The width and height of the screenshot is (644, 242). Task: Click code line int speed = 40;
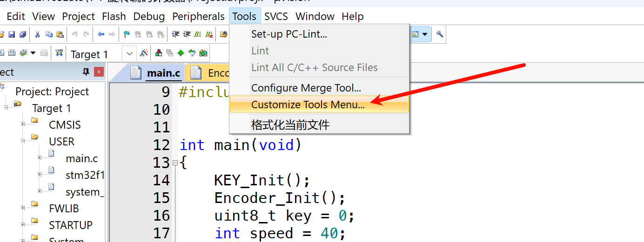280,233
